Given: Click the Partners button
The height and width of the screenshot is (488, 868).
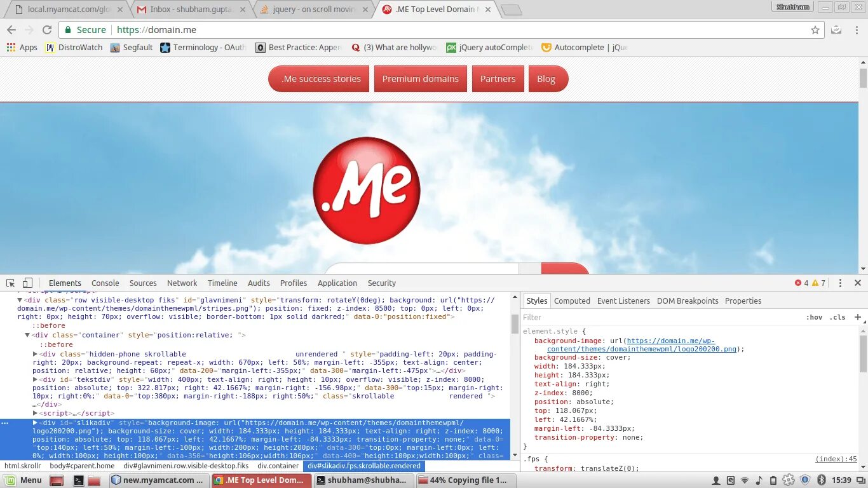Looking at the screenshot, I should 498,79.
